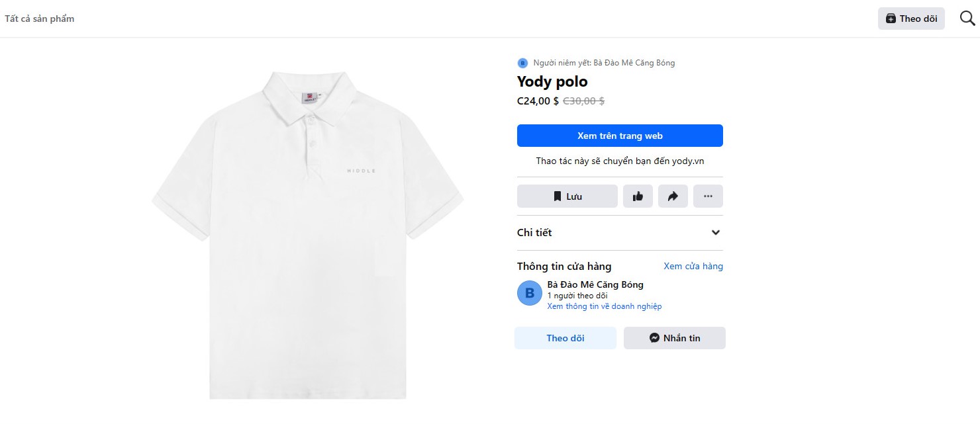Click the share arrow icon
Viewport: 980px width, 424px height.
point(673,196)
